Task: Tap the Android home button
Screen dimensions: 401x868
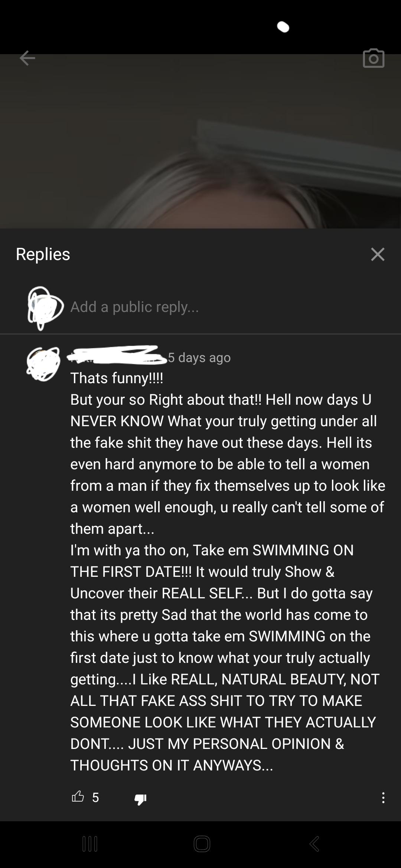Action: coord(202,844)
